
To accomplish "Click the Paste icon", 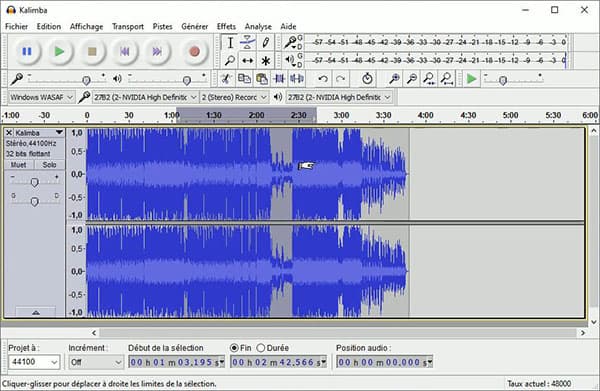I will 262,79.
